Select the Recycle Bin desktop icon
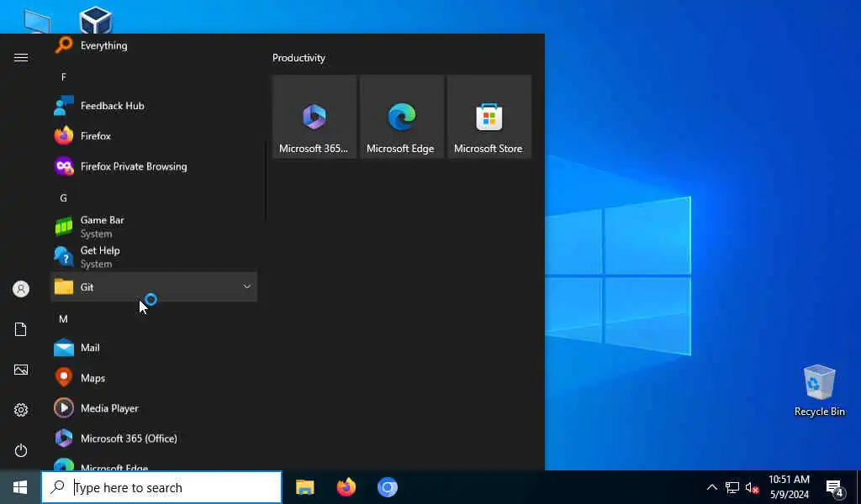This screenshot has width=861, height=504. 819,391
